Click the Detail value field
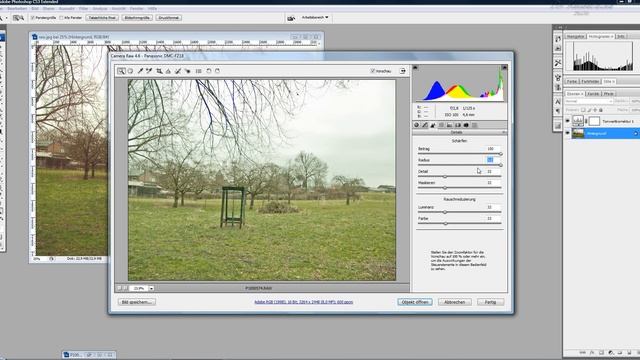Image resolution: width=640 pixels, height=360 pixels. pyautogui.click(x=492, y=171)
